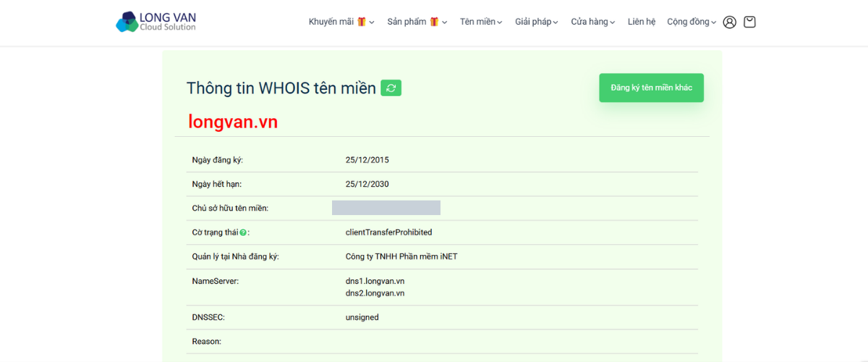Click the Reason label
The width and height of the screenshot is (868, 362).
pos(206,341)
